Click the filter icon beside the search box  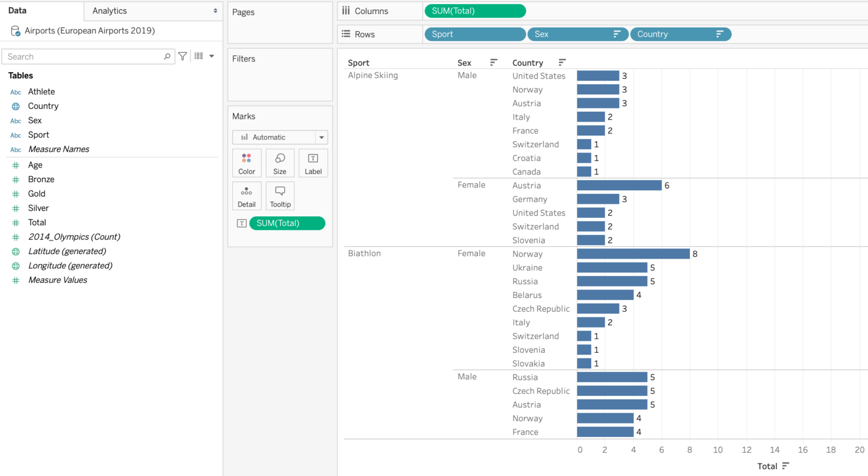point(183,56)
